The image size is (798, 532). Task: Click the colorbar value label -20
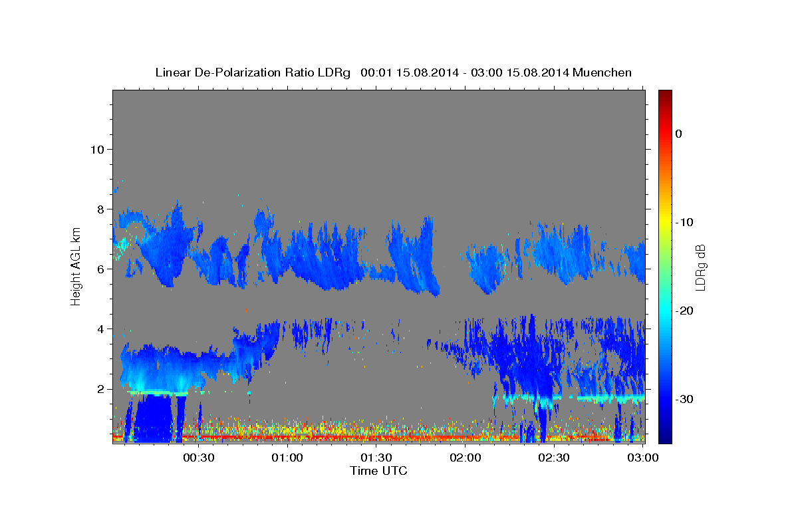[684, 311]
